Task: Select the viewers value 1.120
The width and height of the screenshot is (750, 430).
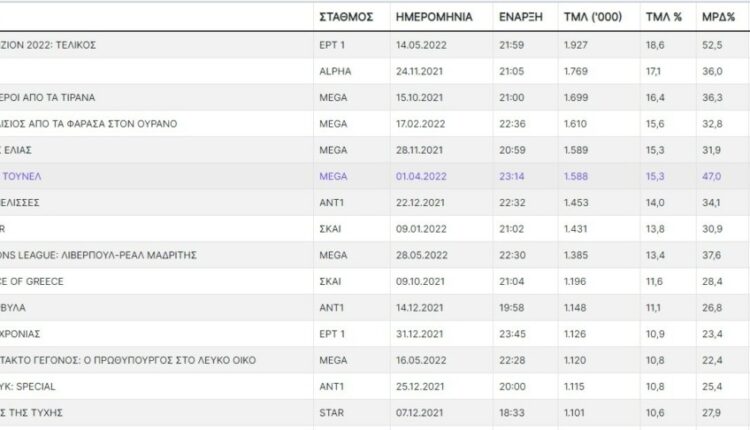Action: [x=575, y=361]
